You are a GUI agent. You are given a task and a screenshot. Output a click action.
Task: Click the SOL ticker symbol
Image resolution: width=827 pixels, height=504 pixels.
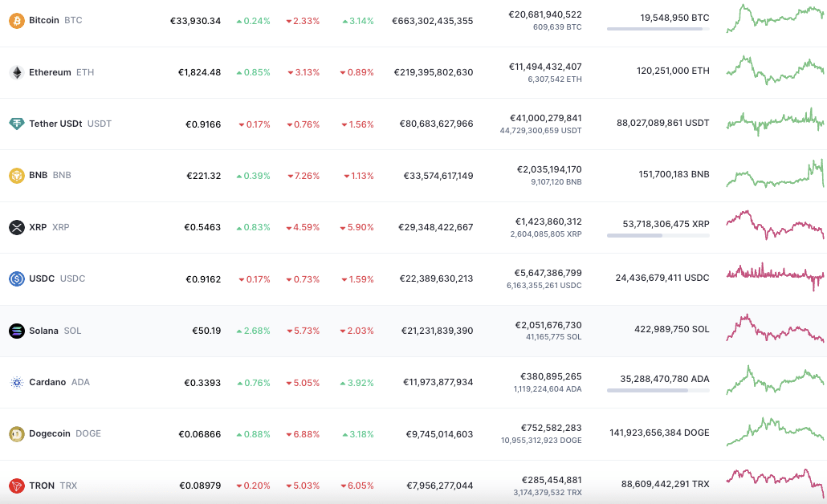coord(73,331)
